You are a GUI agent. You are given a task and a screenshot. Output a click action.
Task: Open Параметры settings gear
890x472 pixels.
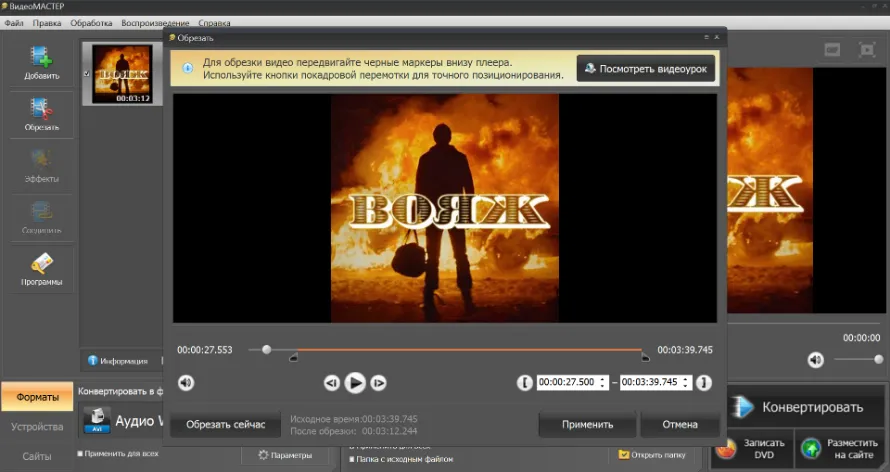pos(285,455)
